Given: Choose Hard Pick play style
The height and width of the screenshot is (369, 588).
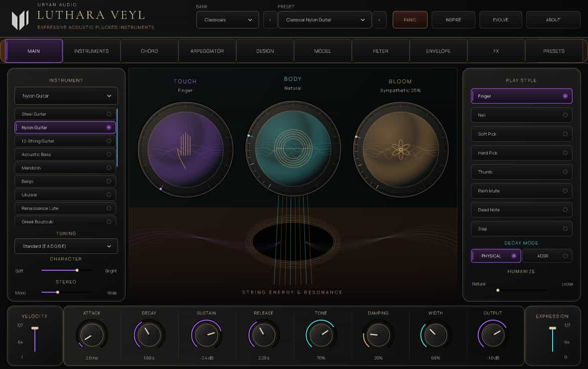Looking at the screenshot, I should point(522,153).
